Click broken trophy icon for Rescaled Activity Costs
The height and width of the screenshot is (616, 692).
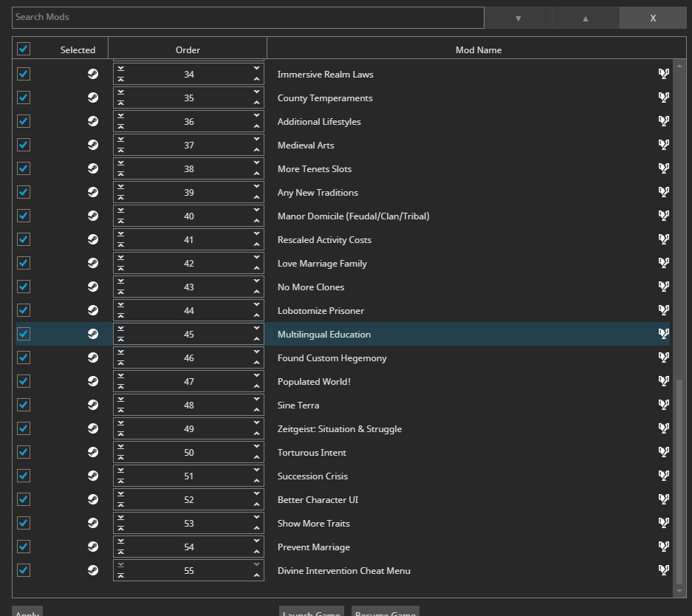(x=663, y=239)
